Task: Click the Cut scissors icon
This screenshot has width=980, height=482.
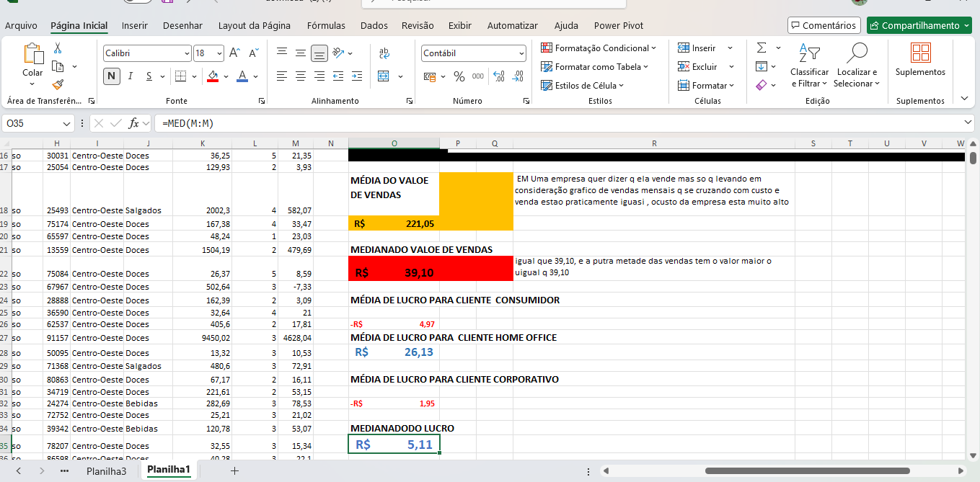Action: click(x=58, y=48)
